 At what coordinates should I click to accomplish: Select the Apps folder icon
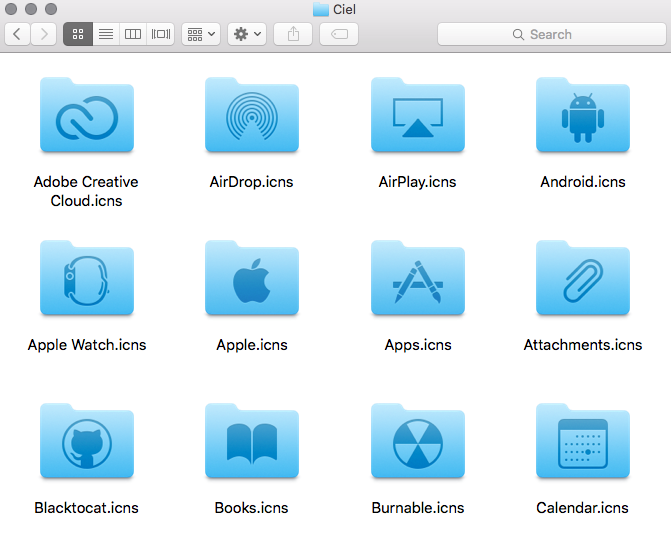point(418,278)
